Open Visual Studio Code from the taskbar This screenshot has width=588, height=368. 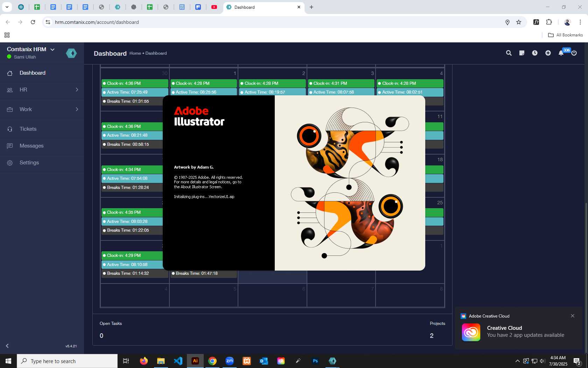coord(178,361)
